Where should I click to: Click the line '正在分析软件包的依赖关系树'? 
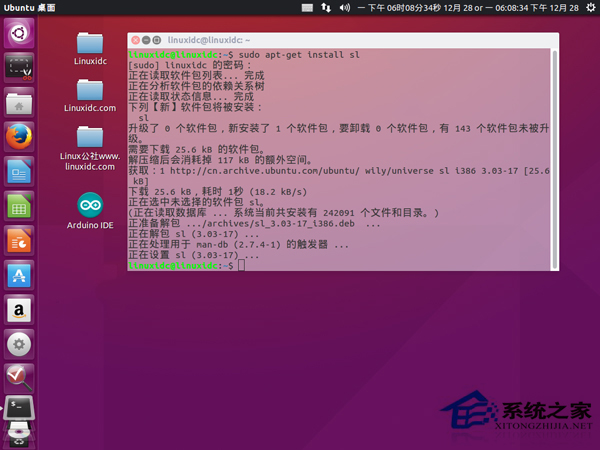pyautogui.click(x=196, y=86)
